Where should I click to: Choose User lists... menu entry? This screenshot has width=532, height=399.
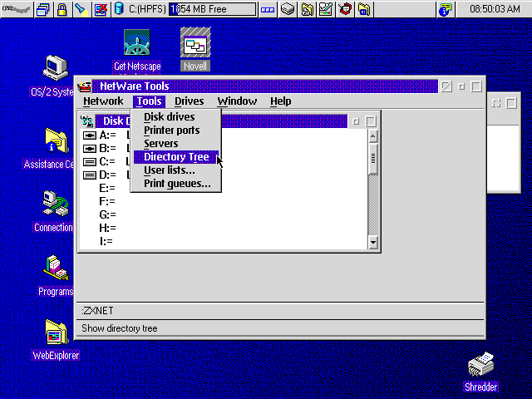176,170
